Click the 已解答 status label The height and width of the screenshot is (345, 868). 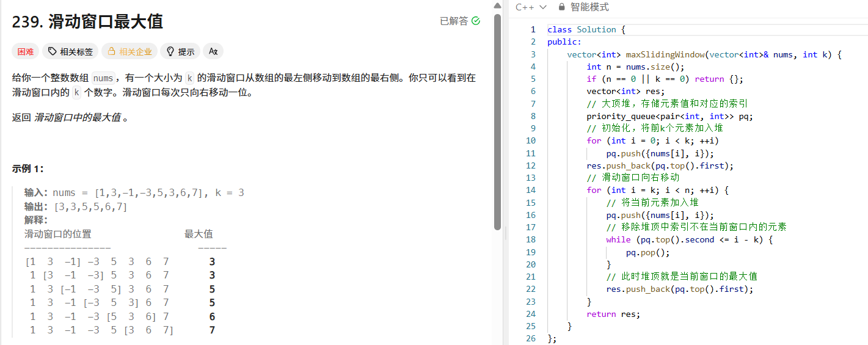click(x=454, y=21)
